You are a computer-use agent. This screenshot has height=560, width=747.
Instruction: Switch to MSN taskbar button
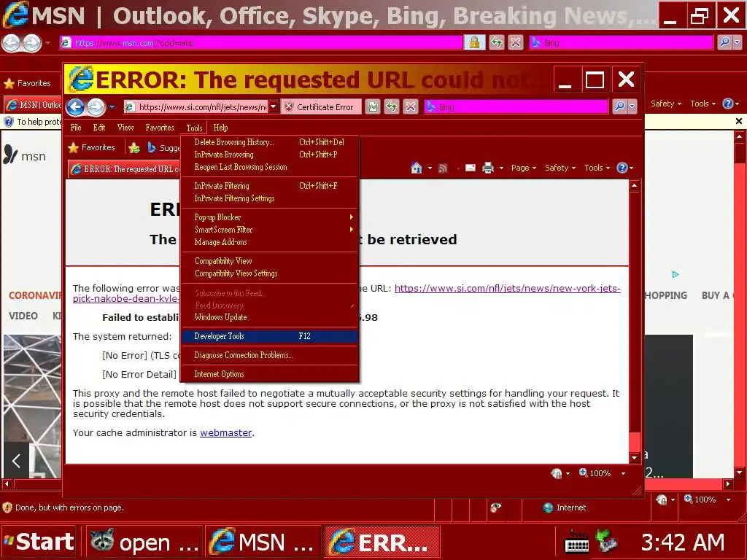click(263, 542)
